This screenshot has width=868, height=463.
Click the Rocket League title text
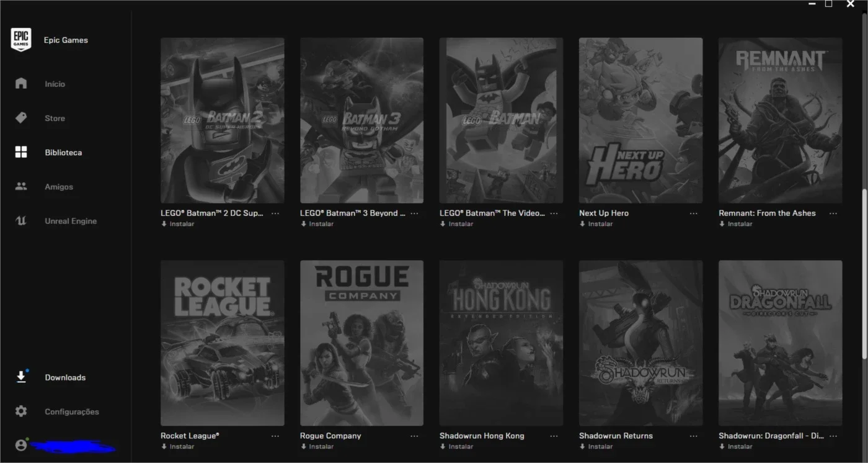tap(190, 436)
